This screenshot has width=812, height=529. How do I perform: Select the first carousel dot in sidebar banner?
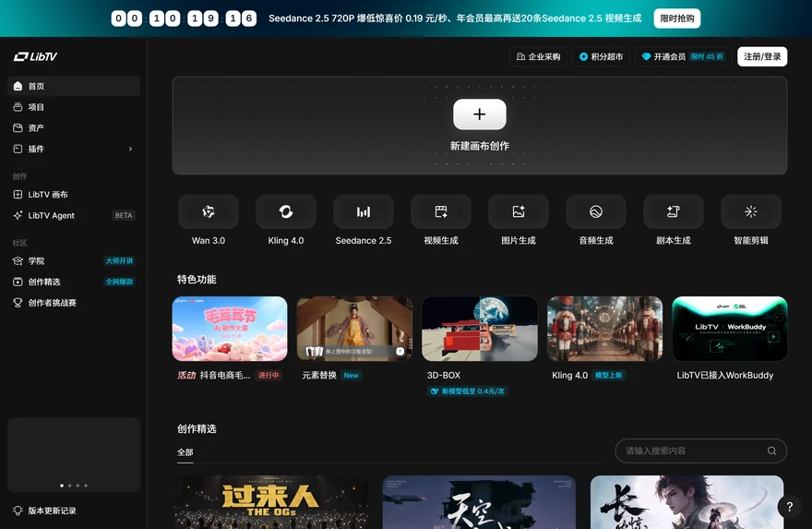[x=62, y=486]
